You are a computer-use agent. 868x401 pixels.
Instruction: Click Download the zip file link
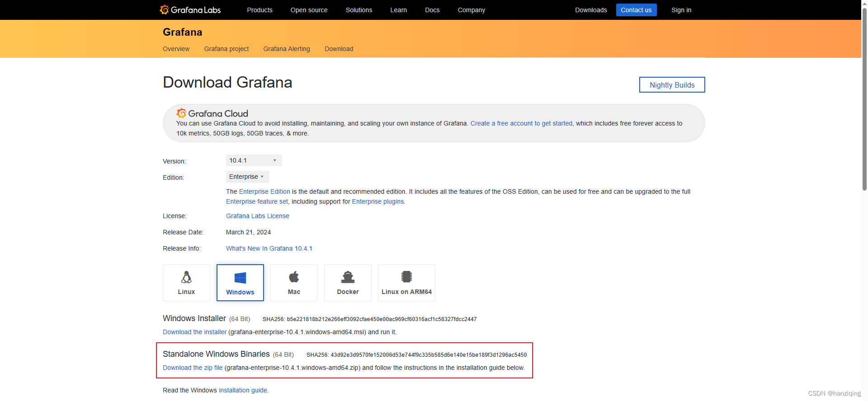[x=193, y=368]
